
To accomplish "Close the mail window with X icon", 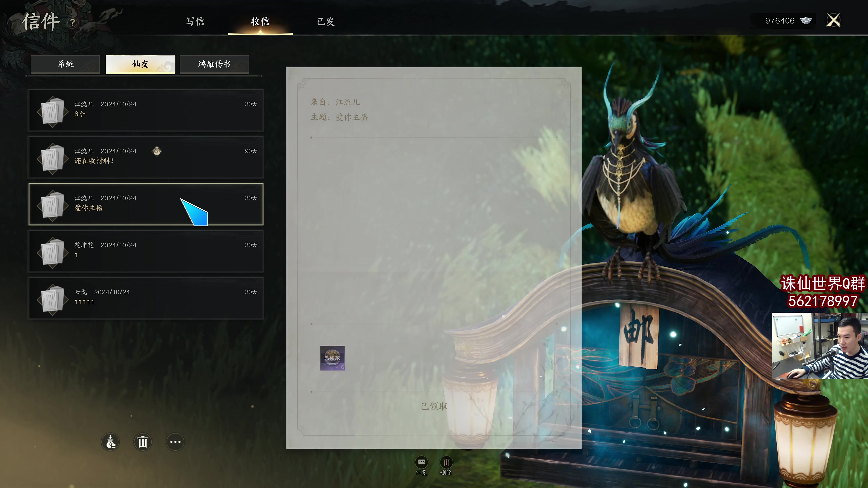I will pos(833,20).
